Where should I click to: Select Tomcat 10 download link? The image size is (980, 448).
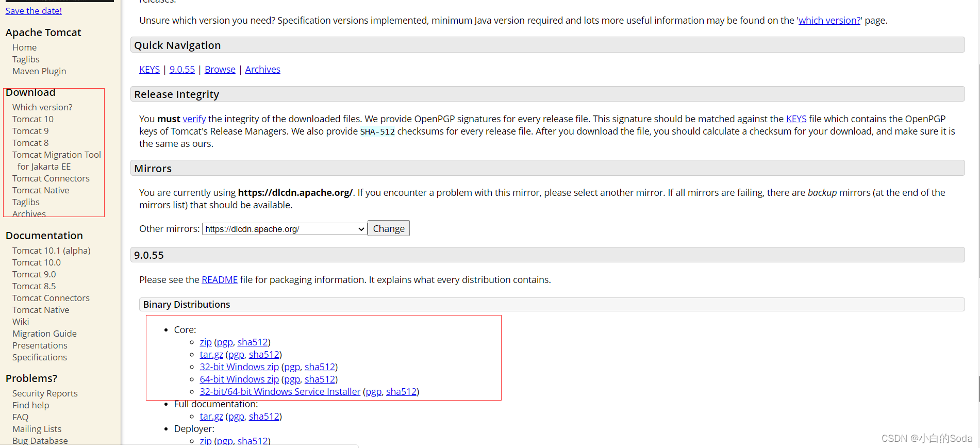33,119
